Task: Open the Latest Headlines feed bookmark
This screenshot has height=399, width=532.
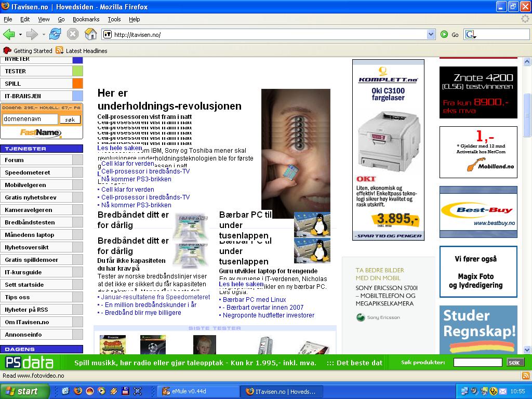Action: [x=82, y=51]
